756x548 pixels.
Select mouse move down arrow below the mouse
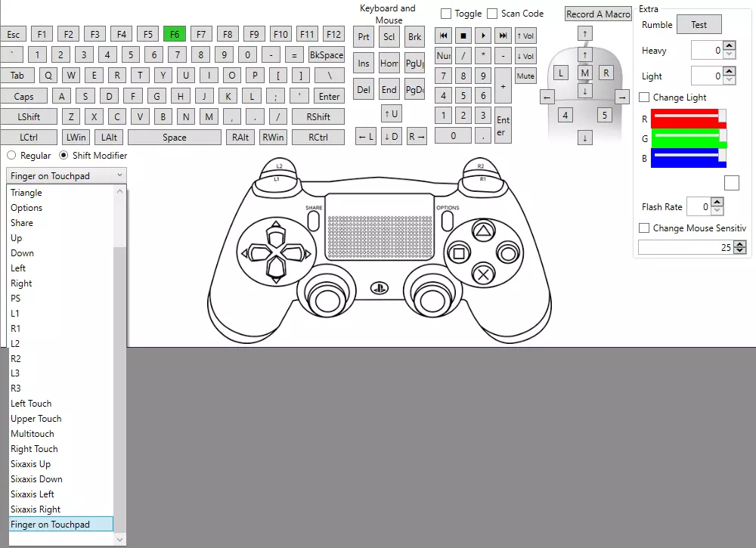(585, 138)
